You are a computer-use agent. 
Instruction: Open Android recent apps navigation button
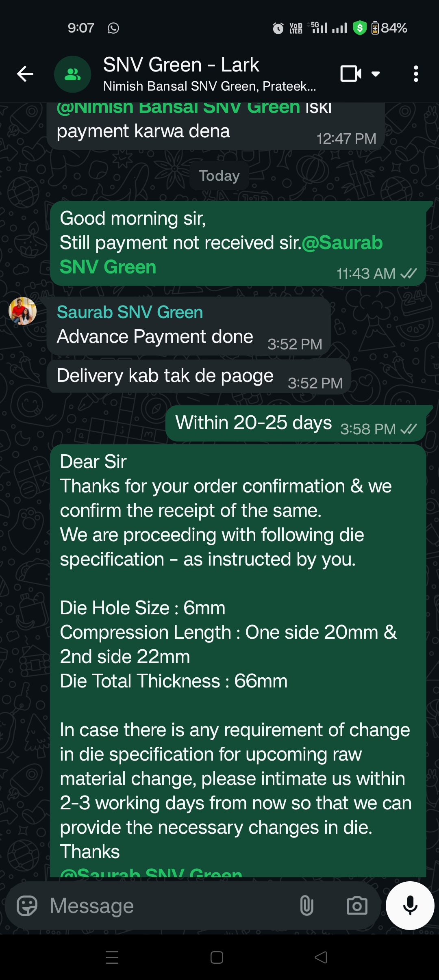(112, 957)
